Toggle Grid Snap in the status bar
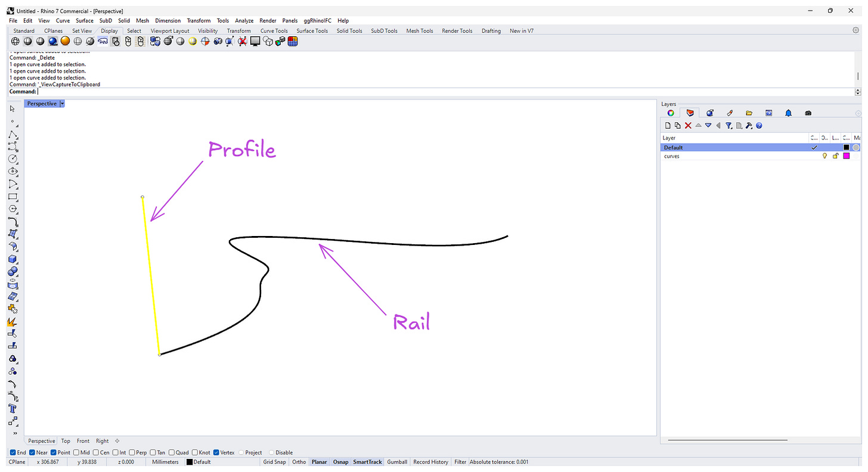Screen dimensions: 868x472 (275, 462)
